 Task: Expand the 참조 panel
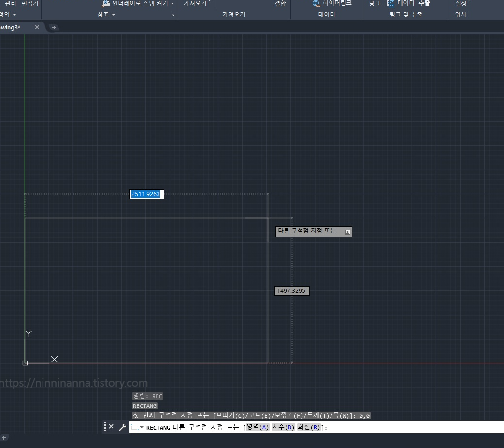point(106,15)
